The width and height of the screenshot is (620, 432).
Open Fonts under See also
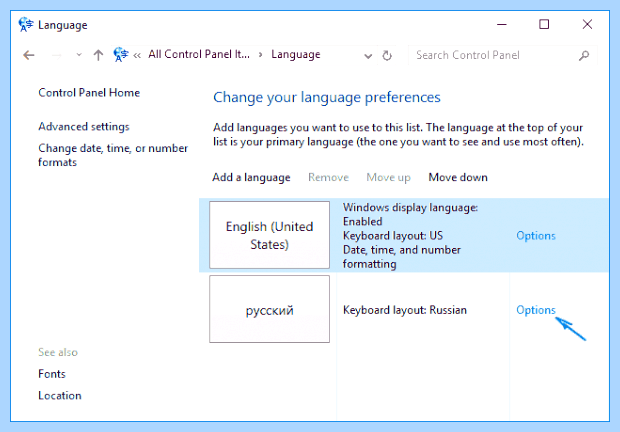[52, 374]
